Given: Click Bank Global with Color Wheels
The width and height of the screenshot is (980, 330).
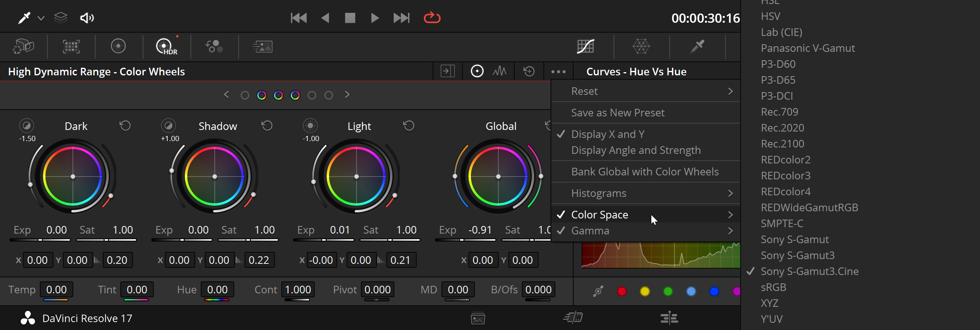Looking at the screenshot, I should (646, 172).
